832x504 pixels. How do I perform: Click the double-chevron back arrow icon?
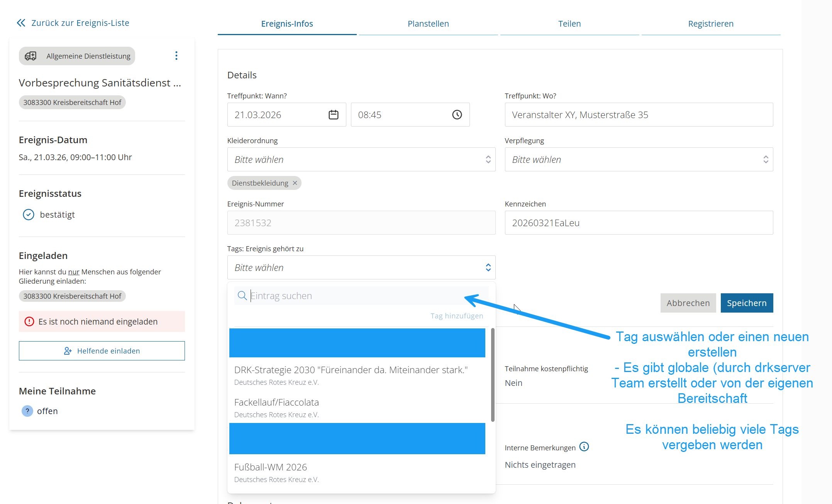(21, 23)
